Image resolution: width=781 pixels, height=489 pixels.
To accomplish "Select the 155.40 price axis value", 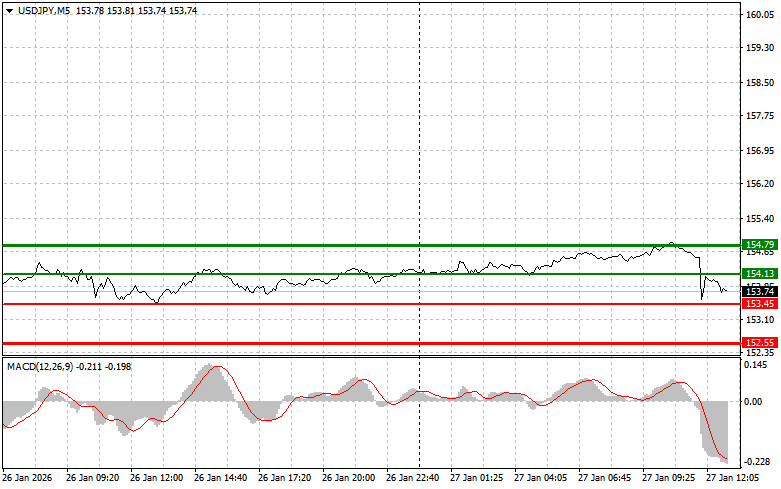I will click(760, 219).
